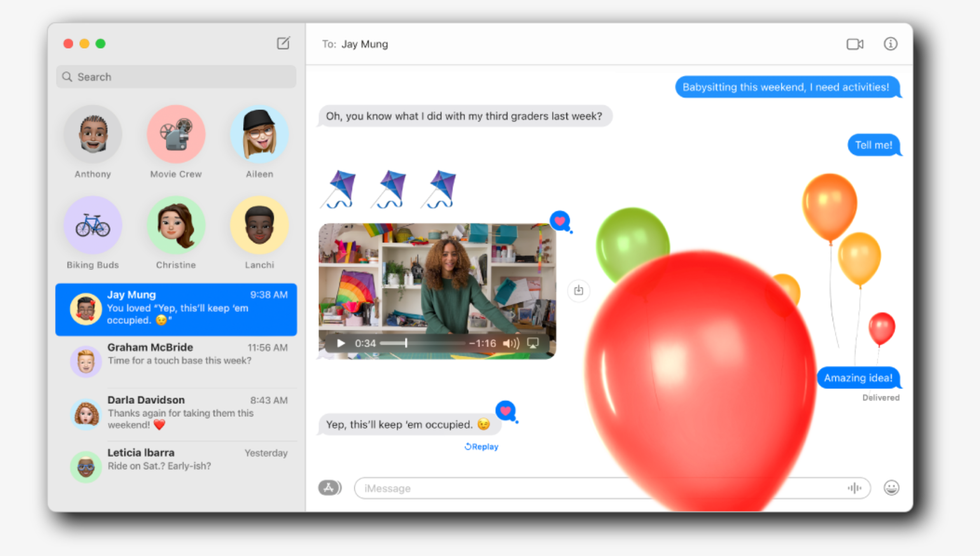Click the audio recording waveform icon
Image resolution: width=980 pixels, height=556 pixels.
coord(854,488)
